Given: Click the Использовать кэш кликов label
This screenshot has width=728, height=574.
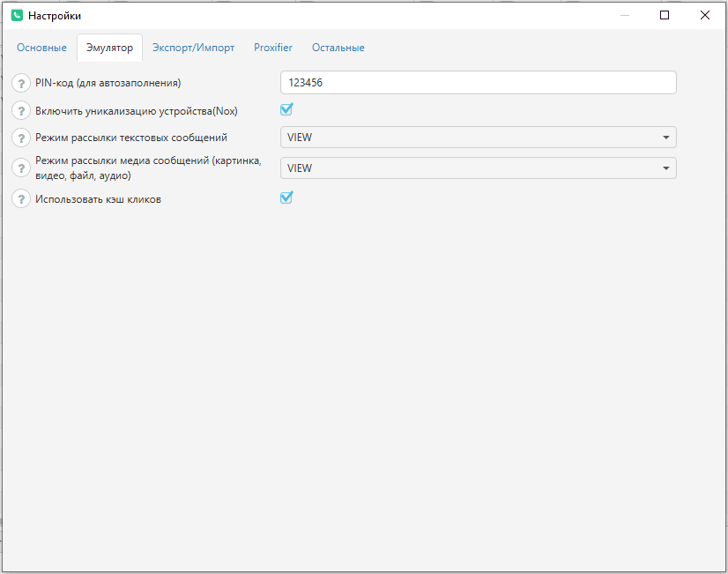Looking at the screenshot, I should 99,199.
